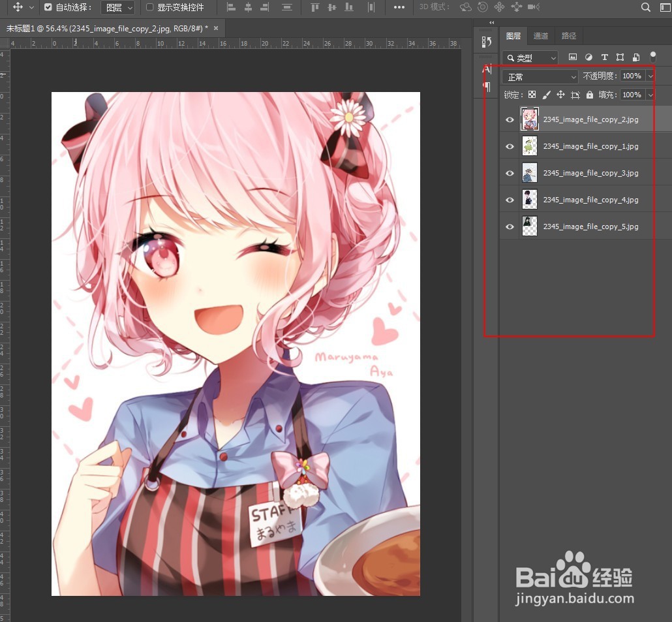Distribute horizontally icon in options bar
The image size is (672, 622).
coord(371,7)
